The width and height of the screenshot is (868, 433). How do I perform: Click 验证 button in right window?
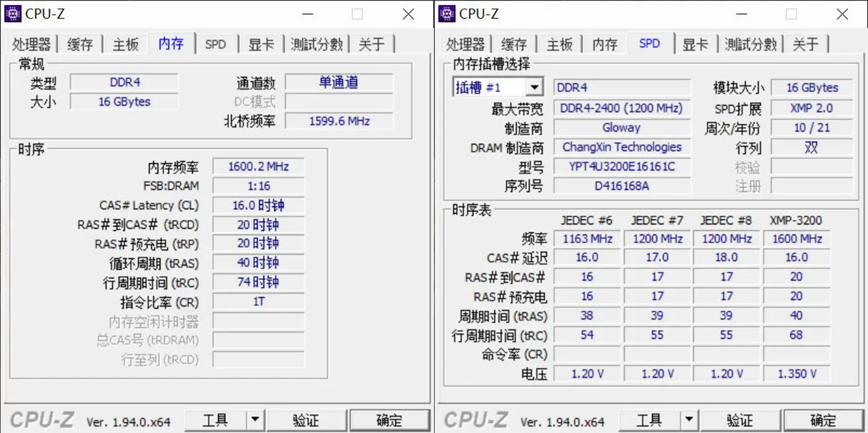point(740,421)
